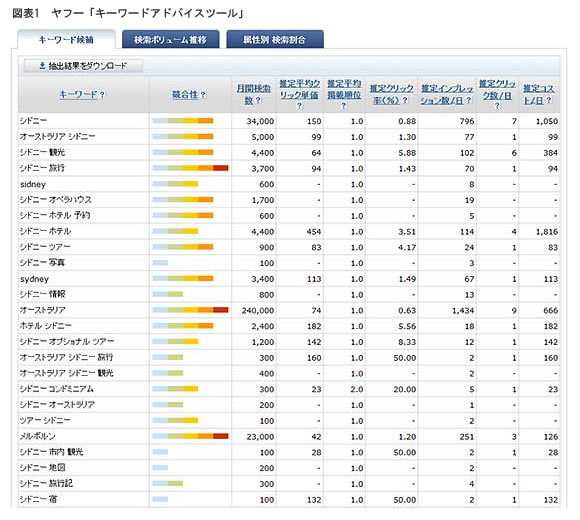Click the click-through rate value 0.88
580x520 pixels.
407,121
